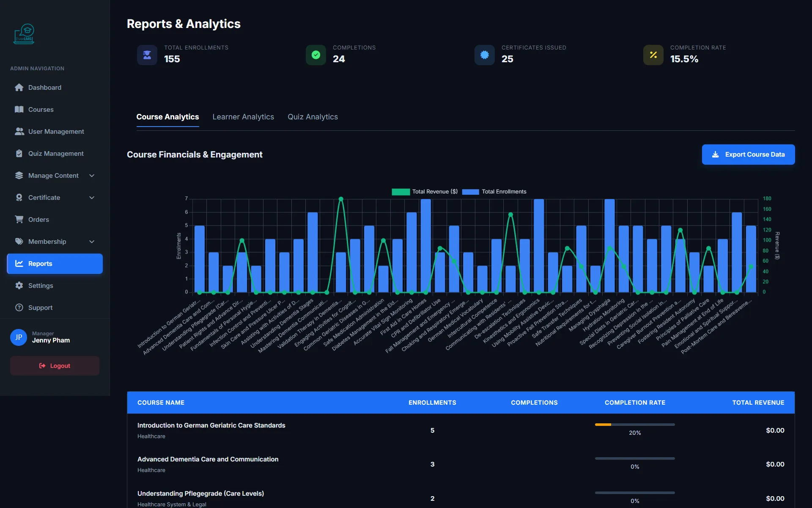Click the Certificates Issued badge icon
The width and height of the screenshot is (812, 508).
pyautogui.click(x=485, y=55)
